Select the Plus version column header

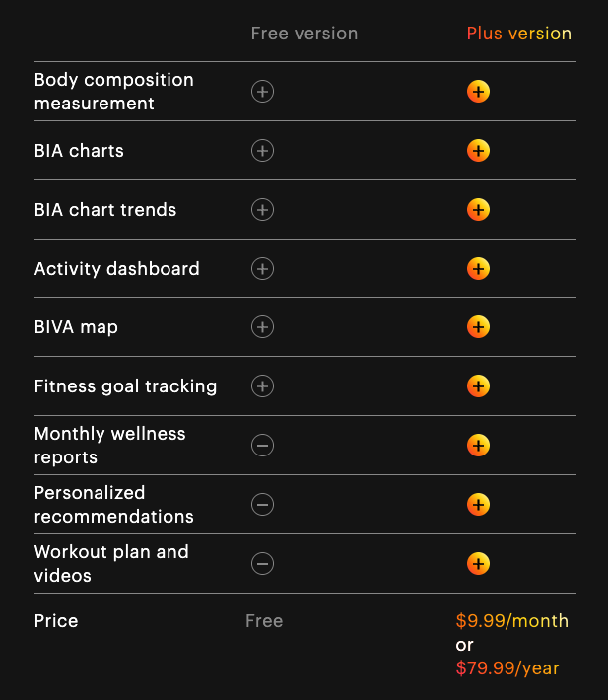pos(518,34)
